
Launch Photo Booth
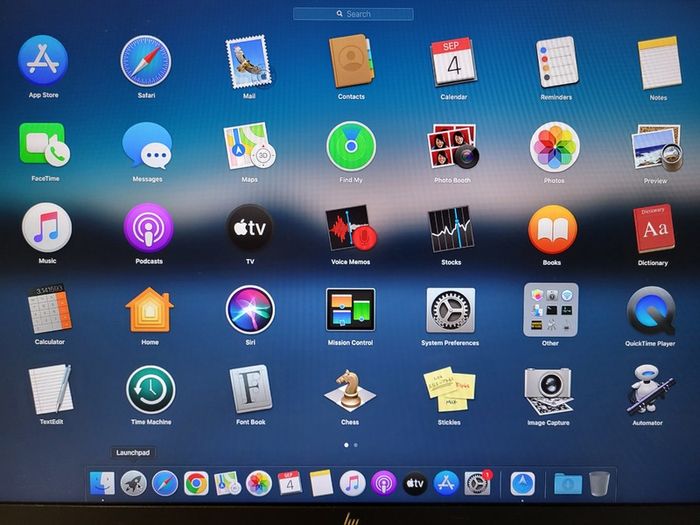[453, 147]
